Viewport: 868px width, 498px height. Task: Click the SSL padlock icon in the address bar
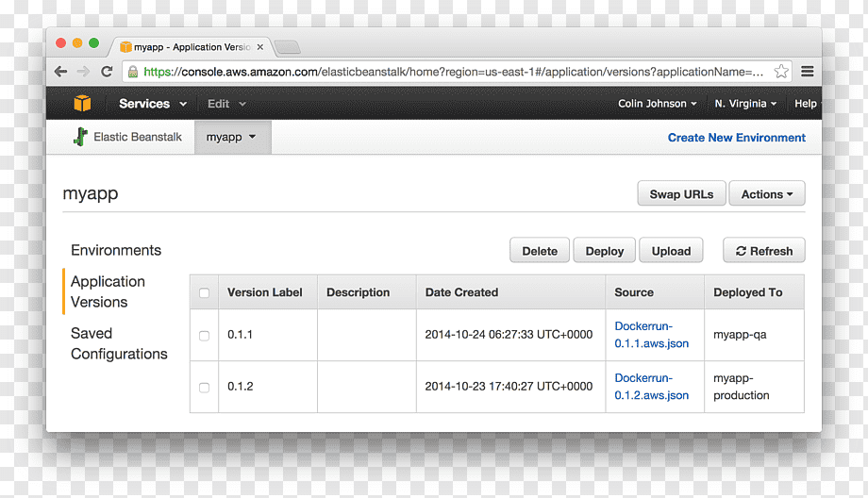[x=133, y=72]
